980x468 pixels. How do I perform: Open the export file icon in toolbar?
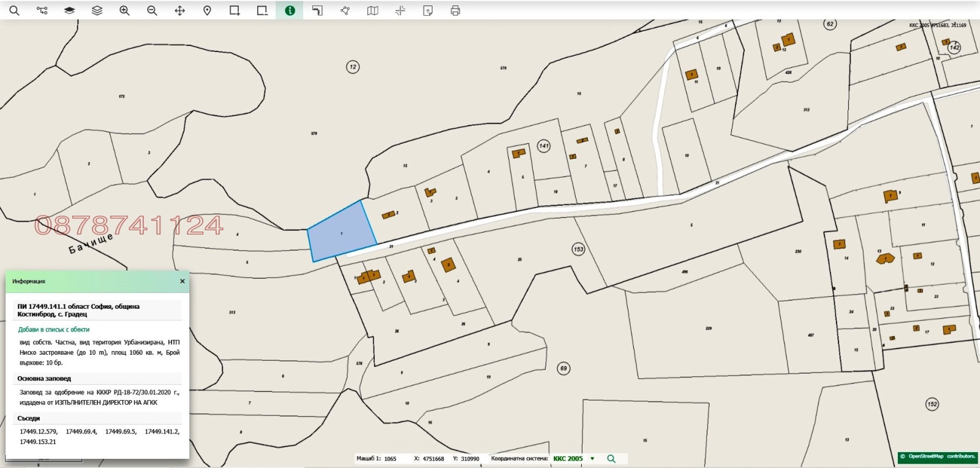click(428, 10)
